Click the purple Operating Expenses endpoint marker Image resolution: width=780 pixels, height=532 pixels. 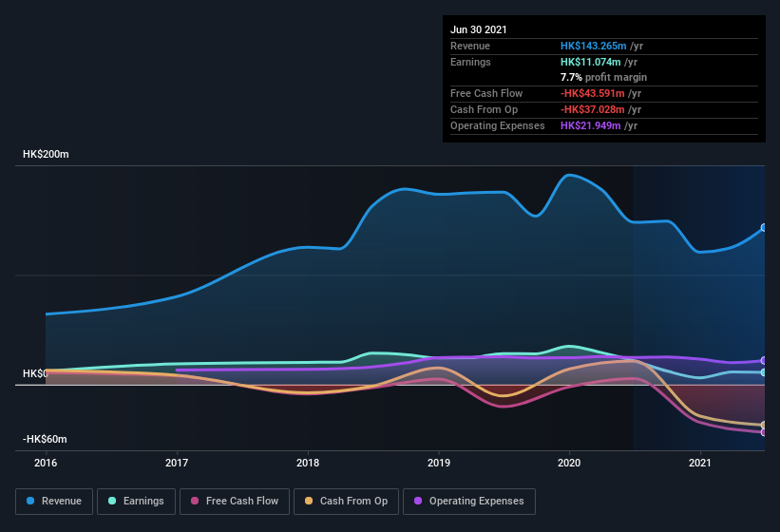tap(764, 360)
